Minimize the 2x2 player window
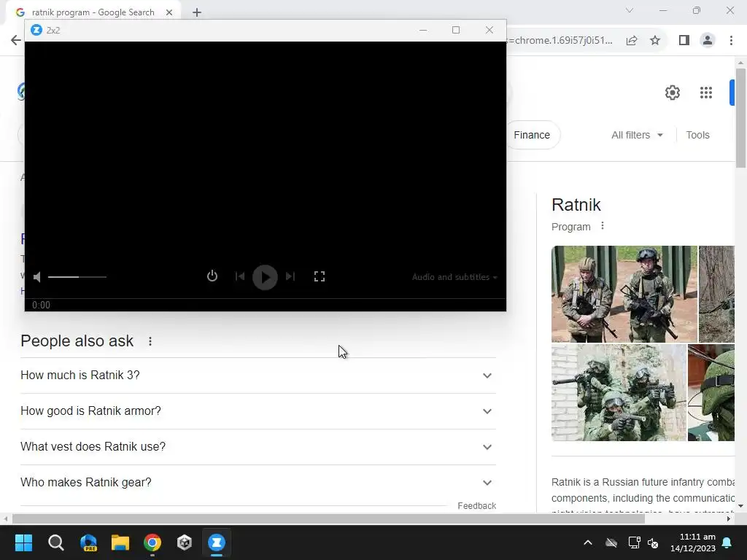This screenshot has width=747, height=560. [x=423, y=30]
